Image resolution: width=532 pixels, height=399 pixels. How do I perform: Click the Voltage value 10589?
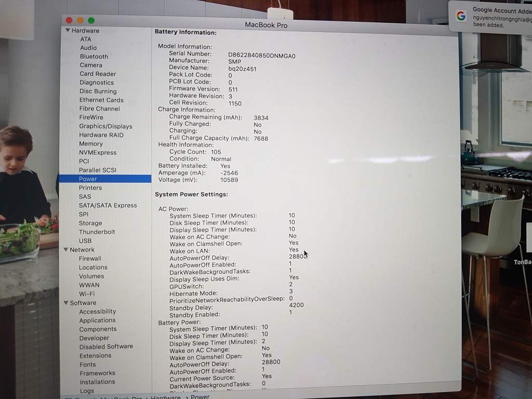pyautogui.click(x=229, y=180)
